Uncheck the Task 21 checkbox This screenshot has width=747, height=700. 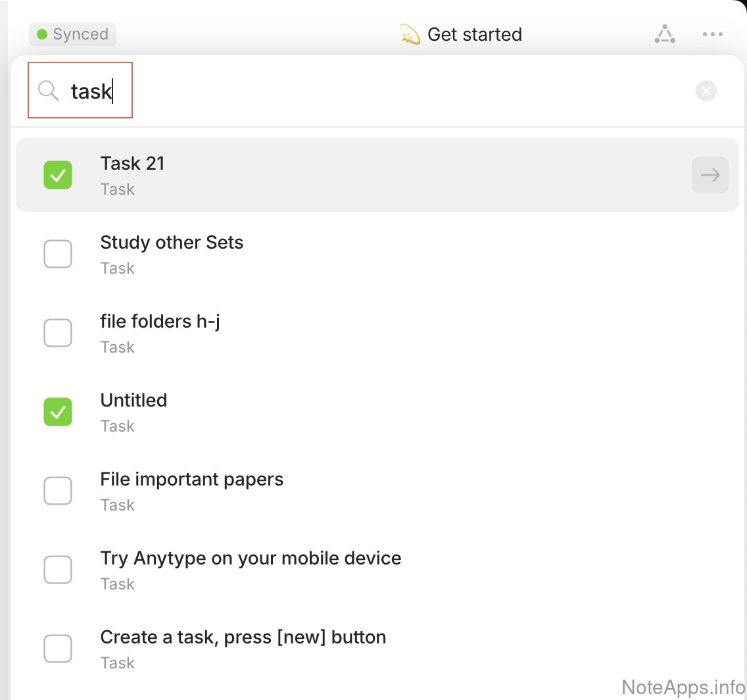pyautogui.click(x=58, y=175)
